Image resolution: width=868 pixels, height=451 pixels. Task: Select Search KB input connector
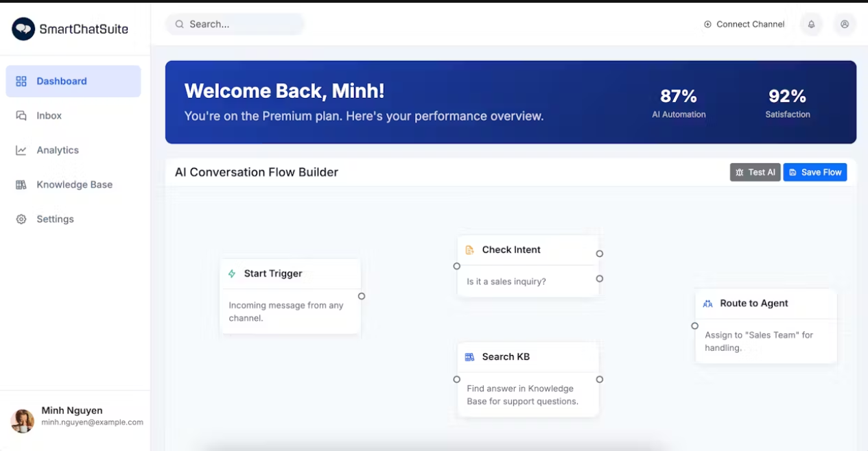pyautogui.click(x=457, y=379)
